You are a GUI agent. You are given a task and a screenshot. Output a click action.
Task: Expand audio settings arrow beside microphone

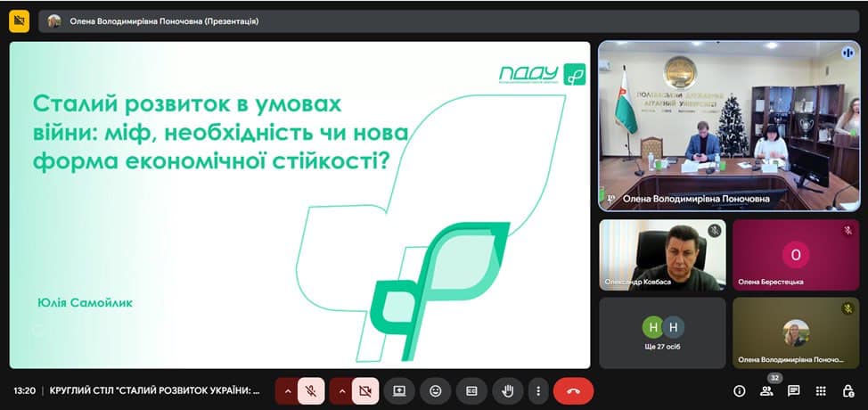click(287, 390)
